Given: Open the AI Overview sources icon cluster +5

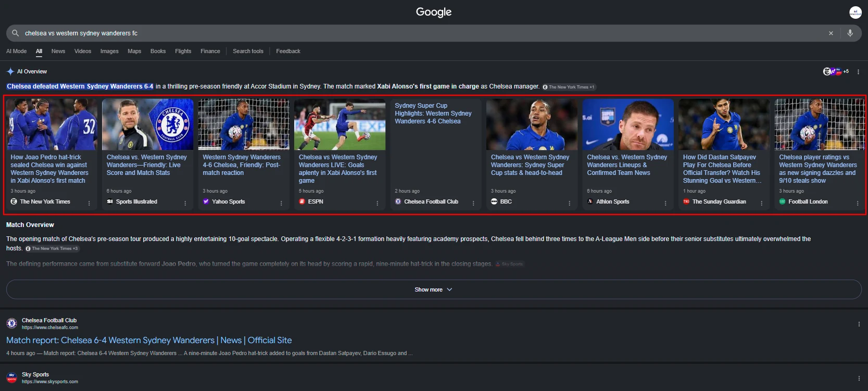Looking at the screenshot, I should tap(836, 71).
